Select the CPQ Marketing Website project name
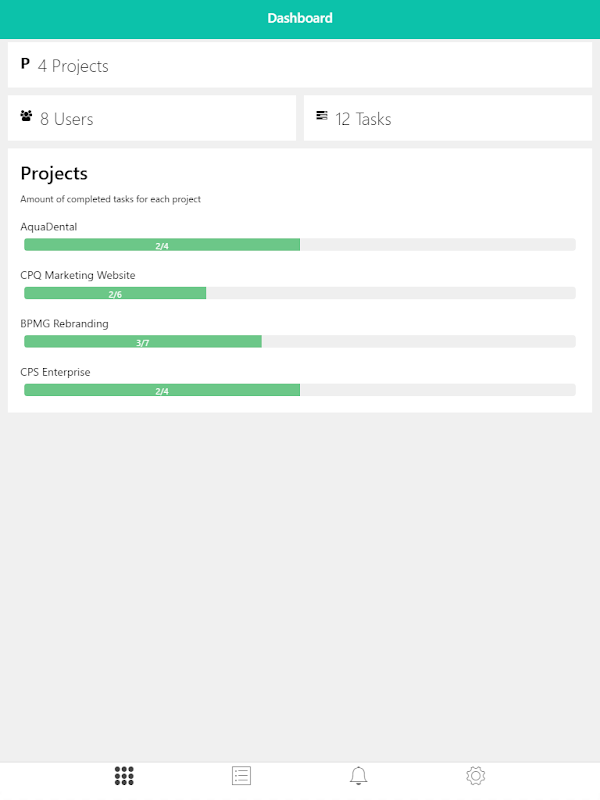 pyautogui.click(x=78, y=275)
